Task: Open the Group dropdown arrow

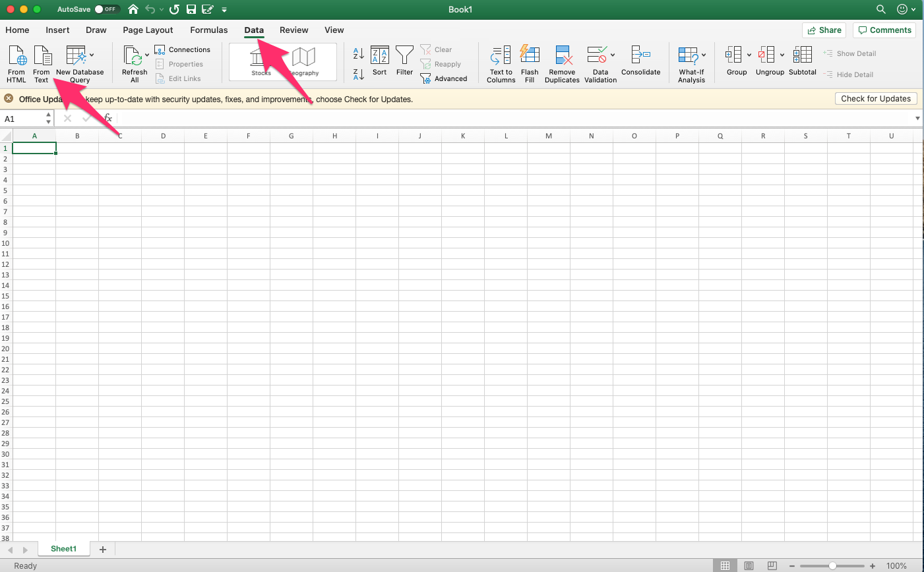Action: pyautogui.click(x=749, y=55)
